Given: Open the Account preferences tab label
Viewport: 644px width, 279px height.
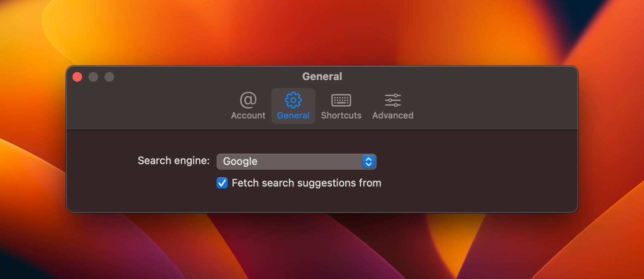Looking at the screenshot, I should click(x=248, y=115).
